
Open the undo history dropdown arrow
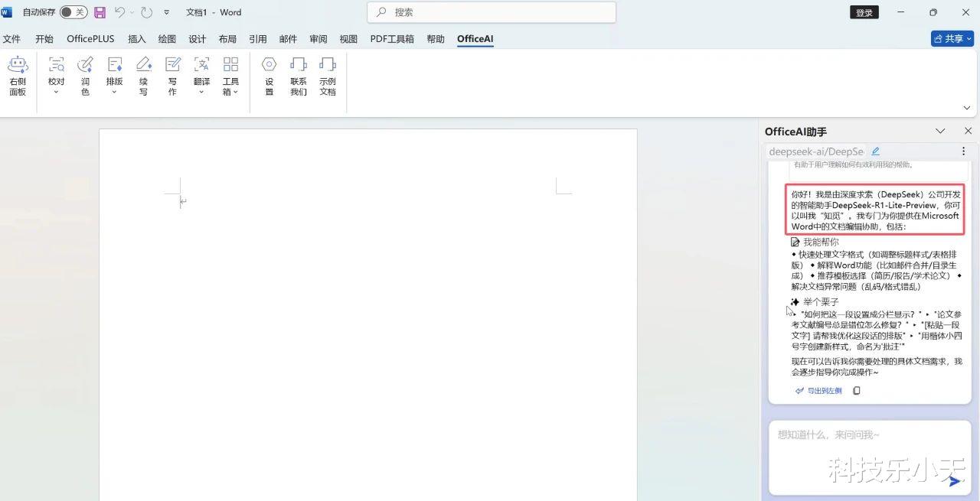(131, 12)
